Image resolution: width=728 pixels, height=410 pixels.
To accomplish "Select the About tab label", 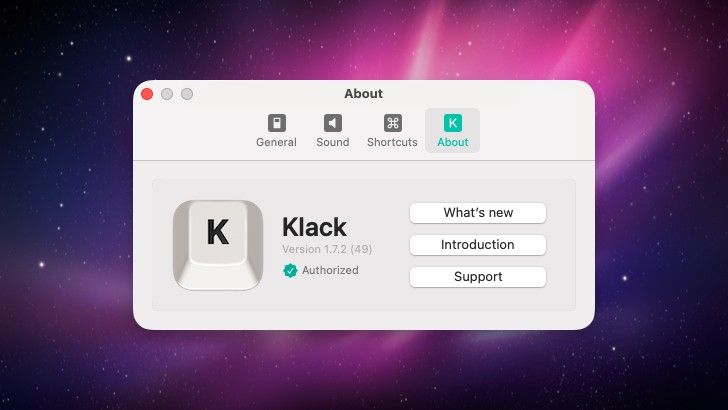I will tap(452, 142).
